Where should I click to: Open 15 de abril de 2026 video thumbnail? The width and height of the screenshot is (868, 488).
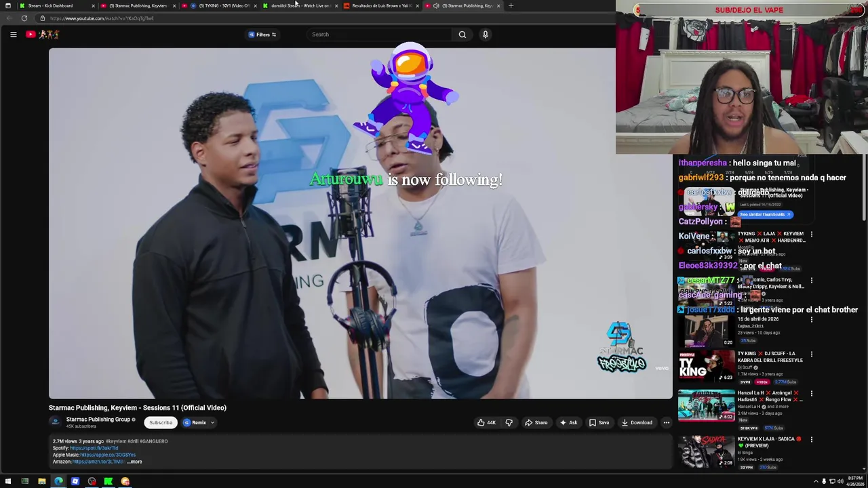(707, 331)
